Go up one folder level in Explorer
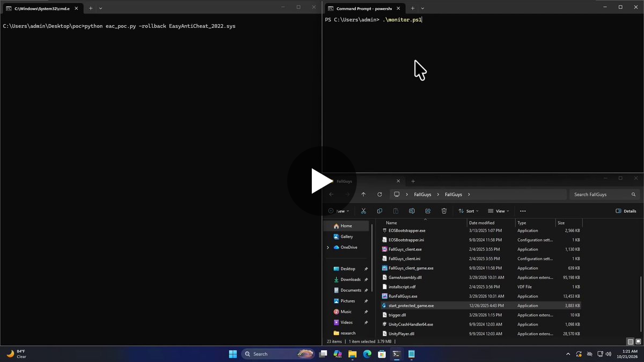The image size is (644, 362). (363, 195)
